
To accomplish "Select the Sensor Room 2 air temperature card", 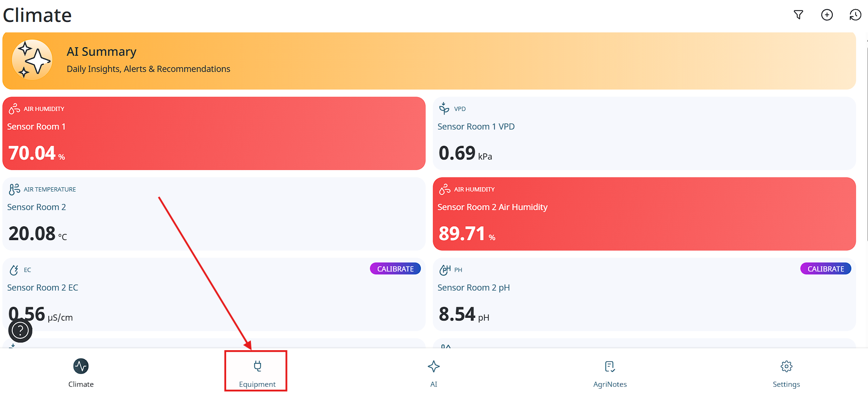I will pyautogui.click(x=214, y=214).
